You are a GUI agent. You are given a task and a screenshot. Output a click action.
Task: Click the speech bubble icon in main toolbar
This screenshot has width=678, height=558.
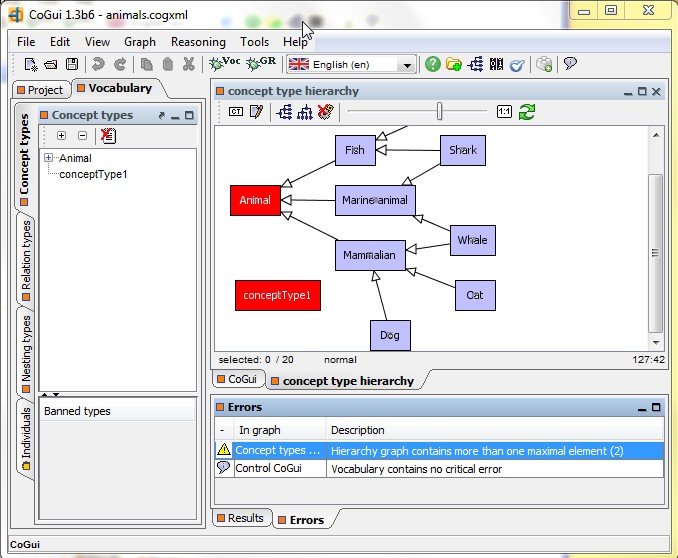tap(570, 64)
